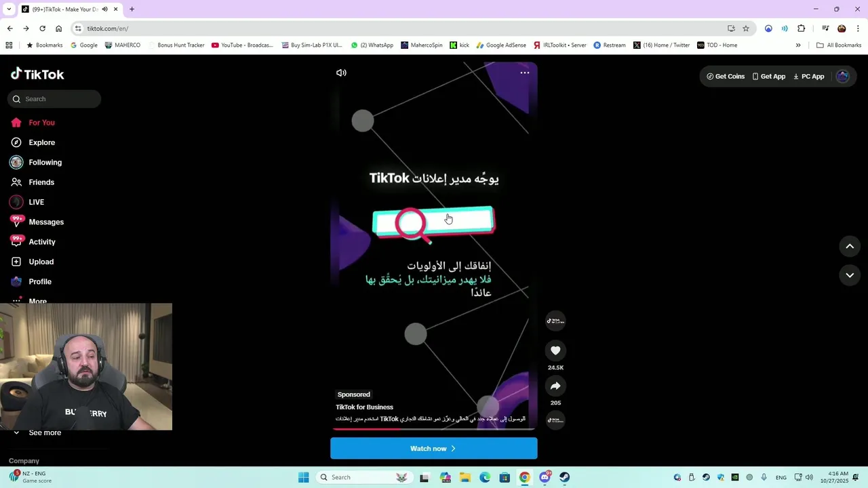Open the For You feed
The width and height of the screenshot is (868, 488).
click(41, 123)
